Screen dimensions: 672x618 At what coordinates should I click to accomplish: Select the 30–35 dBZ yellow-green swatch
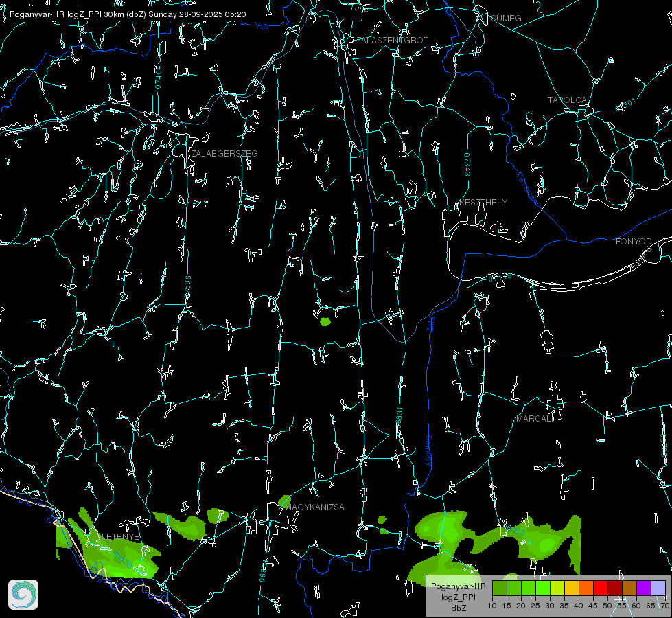tap(557, 588)
